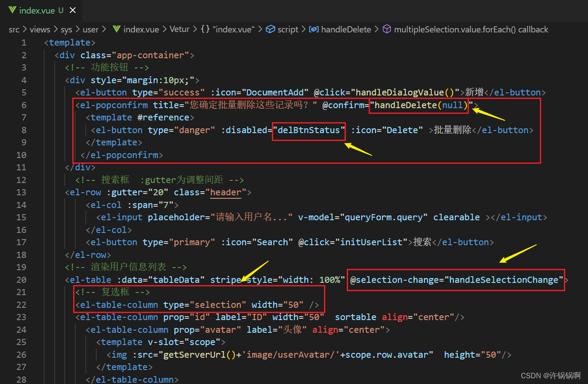Screen dimensions: 588x384
Task: Click "app-container" class value on line 2
Action: 151,55
